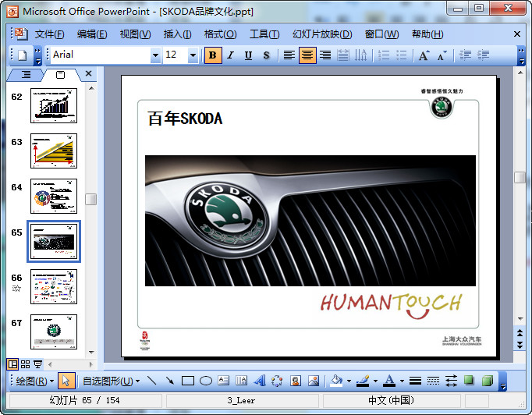The image size is (532, 415).
Task: Open Font name dropdown
Action: click(x=155, y=55)
